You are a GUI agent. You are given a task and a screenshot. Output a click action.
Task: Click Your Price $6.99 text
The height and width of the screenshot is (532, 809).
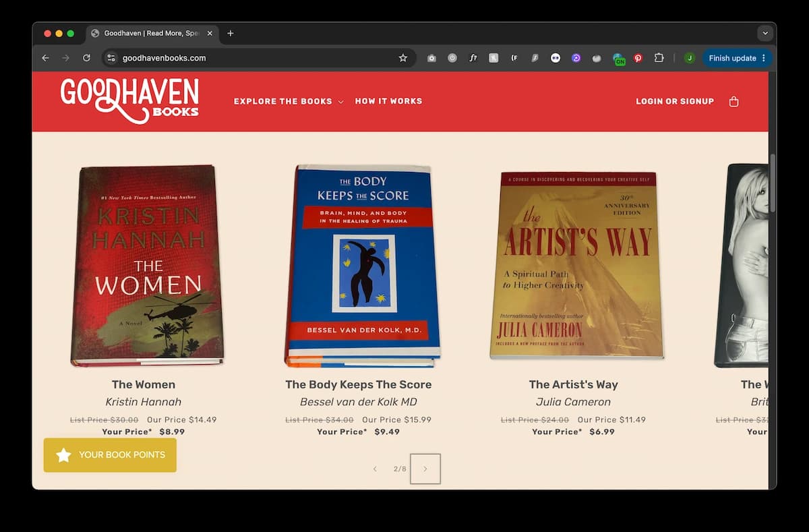[x=574, y=432]
